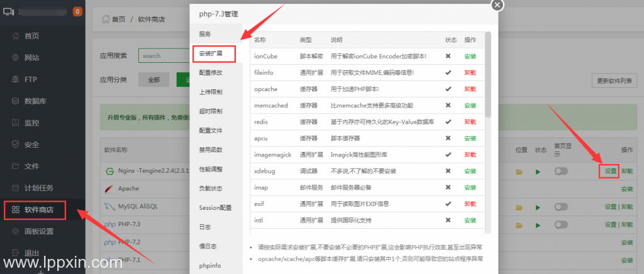Click 安装 for Apache
The image size is (644, 274).
pyautogui.click(x=627, y=189)
